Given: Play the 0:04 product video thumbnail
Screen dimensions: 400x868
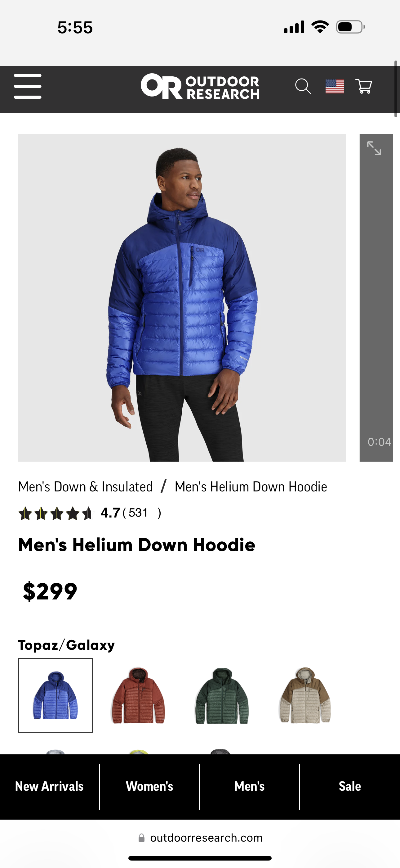Looking at the screenshot, I should pyautogui.click(x=376, y=297).
